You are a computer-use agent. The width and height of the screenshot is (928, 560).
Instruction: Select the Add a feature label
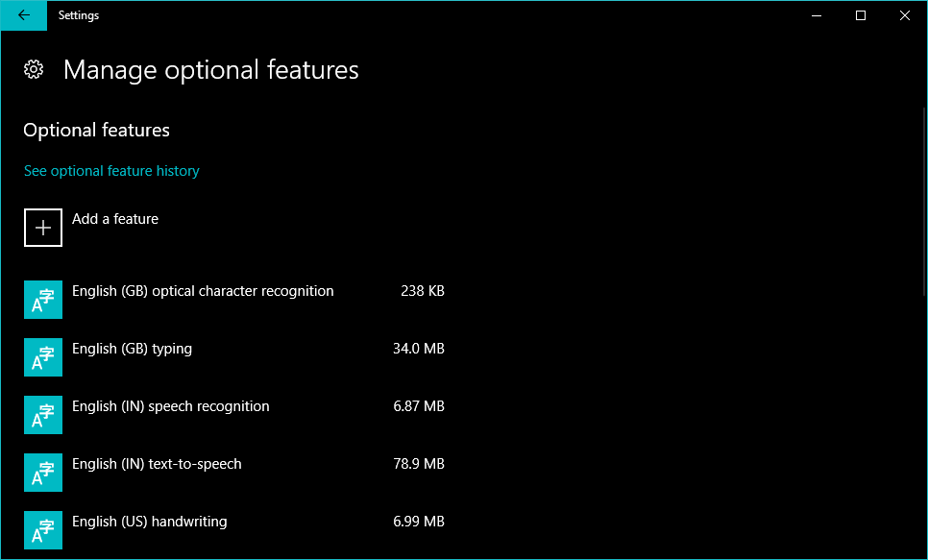tap(115, 219)
